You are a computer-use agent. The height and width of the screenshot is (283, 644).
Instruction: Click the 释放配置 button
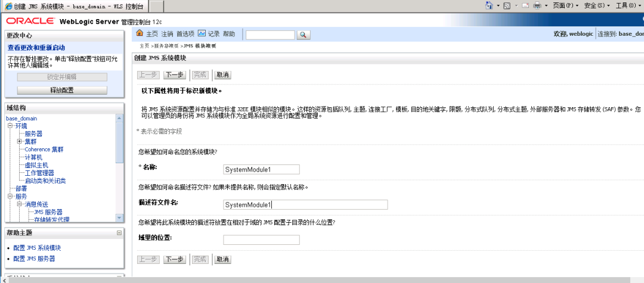[x=62, y=90]
